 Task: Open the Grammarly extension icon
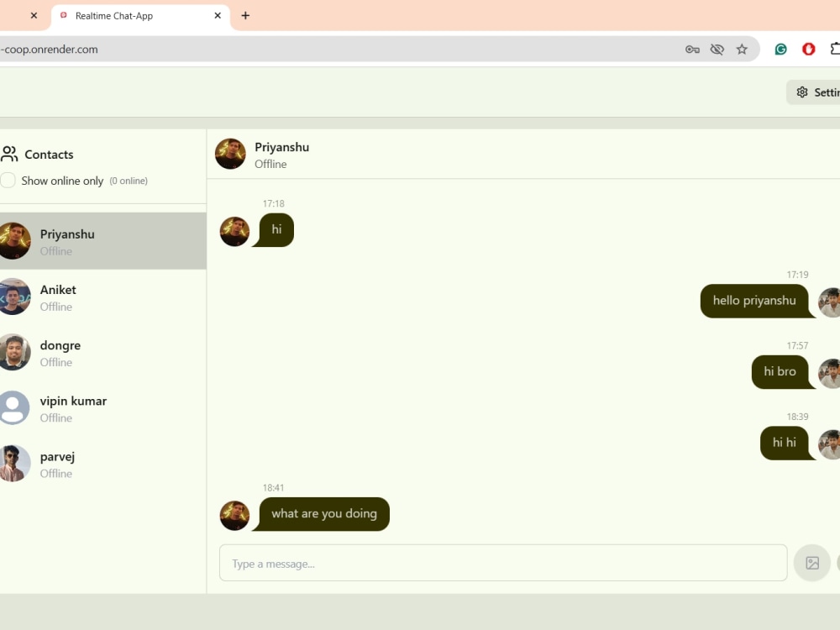tap(780, 50)
